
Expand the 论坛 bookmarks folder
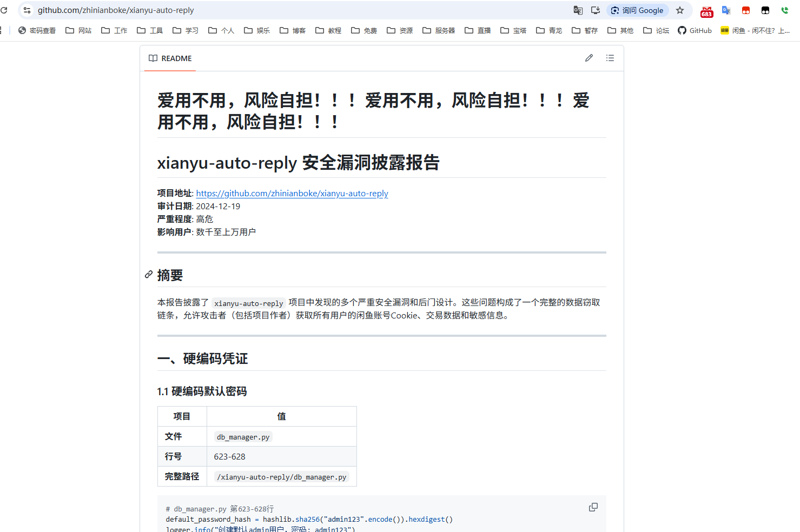tap(656, 30)
